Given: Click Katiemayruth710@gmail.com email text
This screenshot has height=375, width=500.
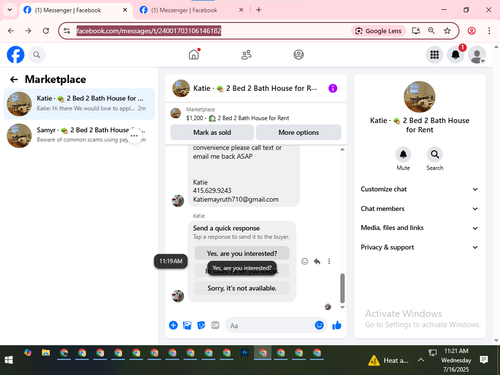Looking at the screenshot, I should pyautogui.click(x=236, y=199).
